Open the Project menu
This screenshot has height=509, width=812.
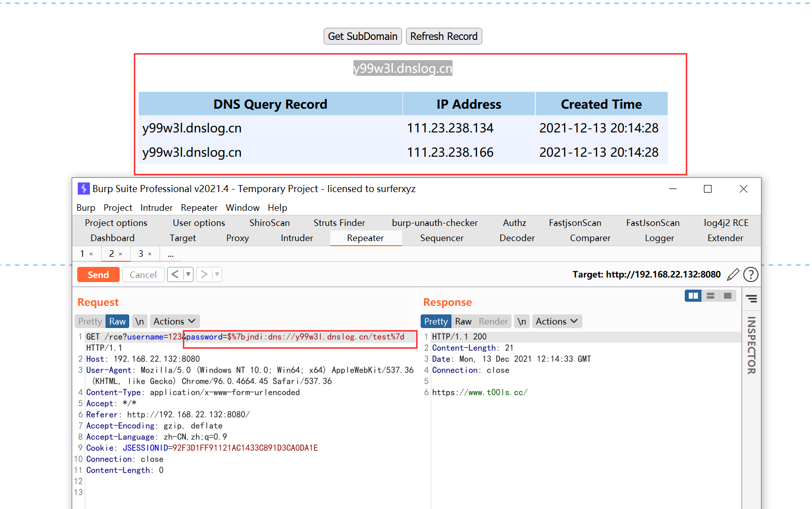tap(118, 208)
